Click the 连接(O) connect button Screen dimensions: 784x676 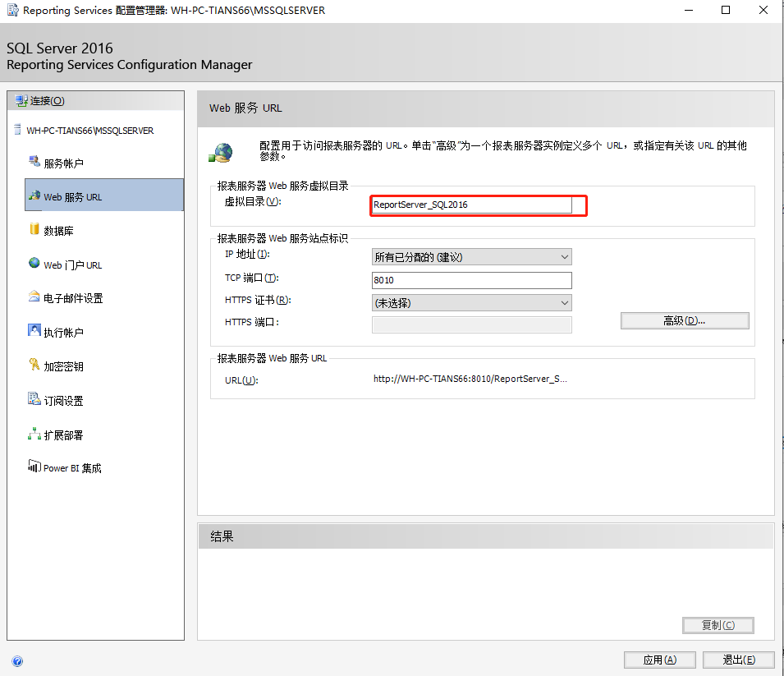95,100
